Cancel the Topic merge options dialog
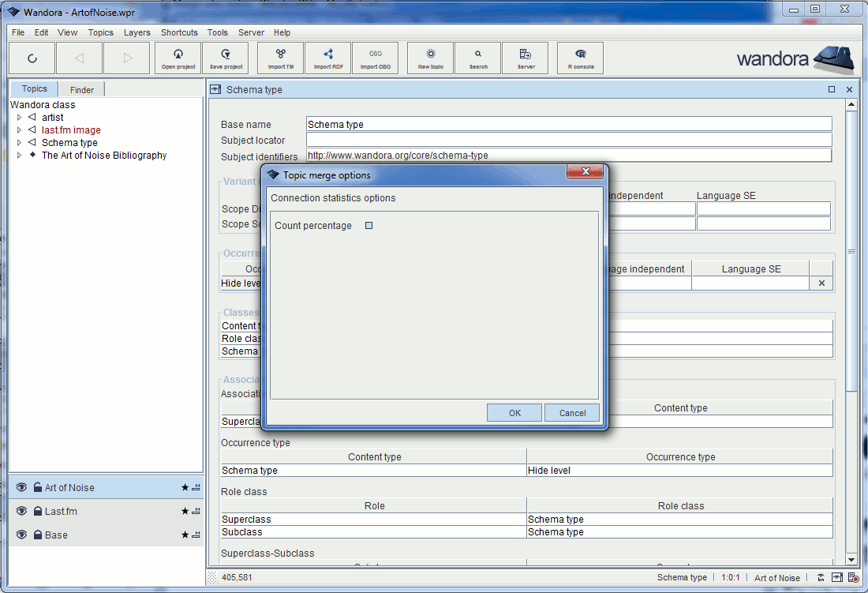868x593 pixels. click(x=571, y=412)
